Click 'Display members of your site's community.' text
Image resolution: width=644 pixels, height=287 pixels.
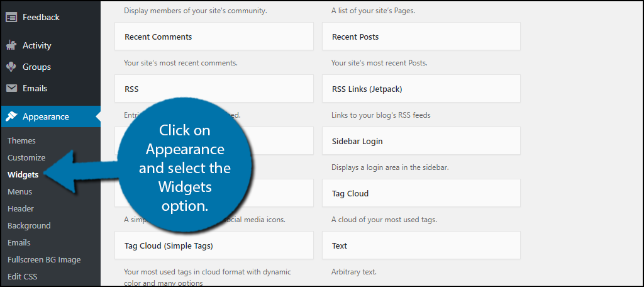pyautogui.click(x=196, y=11)
